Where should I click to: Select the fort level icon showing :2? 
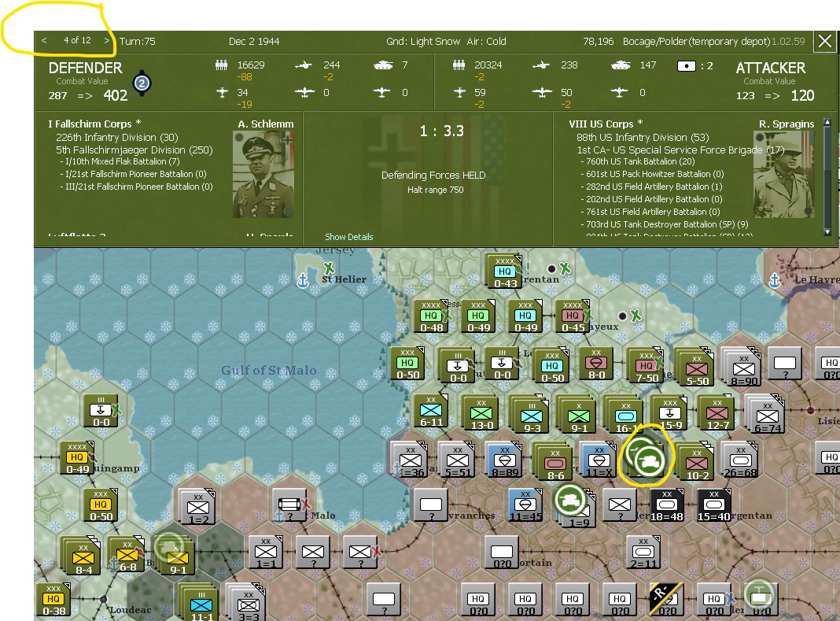(688, 65)
